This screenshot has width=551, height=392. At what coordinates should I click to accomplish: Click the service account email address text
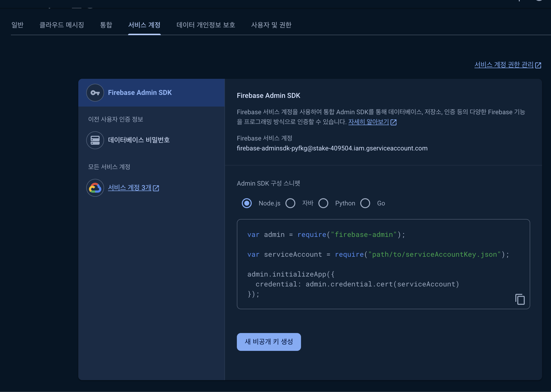point(332,148)
